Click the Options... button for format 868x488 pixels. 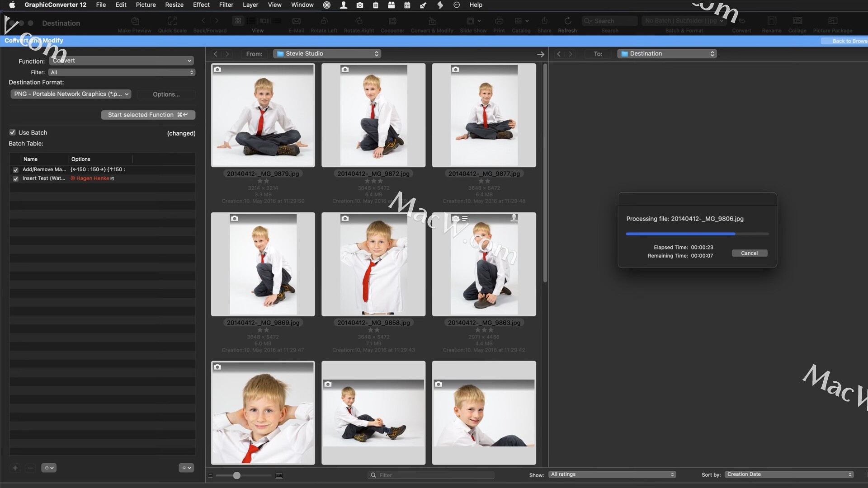[x=166, y=94]
